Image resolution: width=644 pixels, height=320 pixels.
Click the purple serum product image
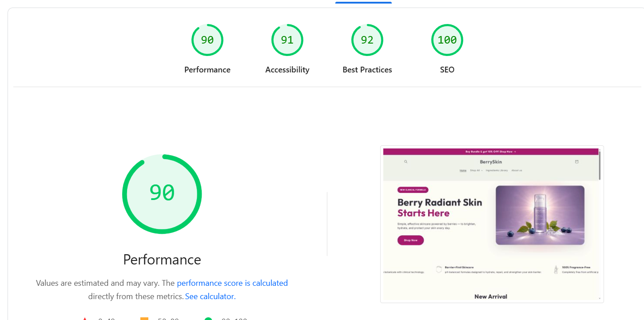tap(540, 215)
